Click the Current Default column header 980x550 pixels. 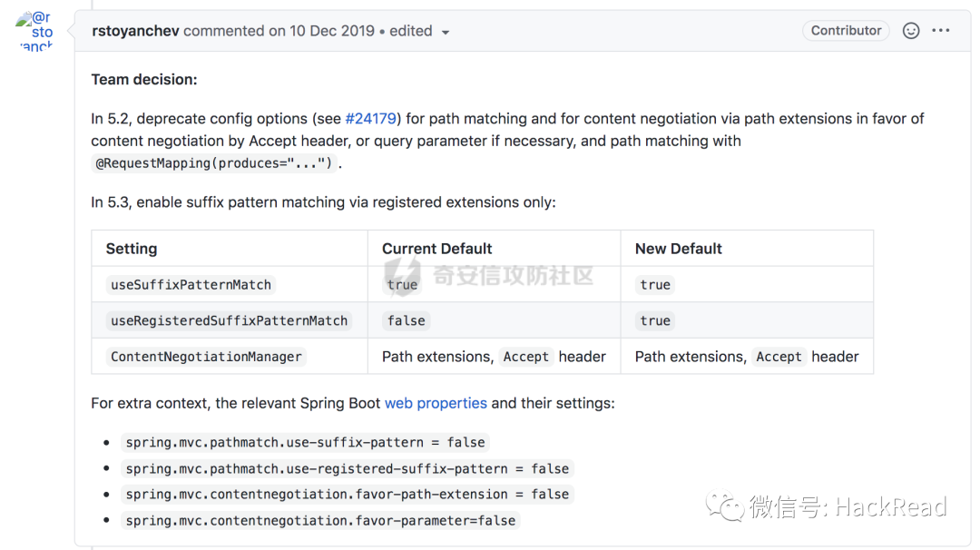436,249
